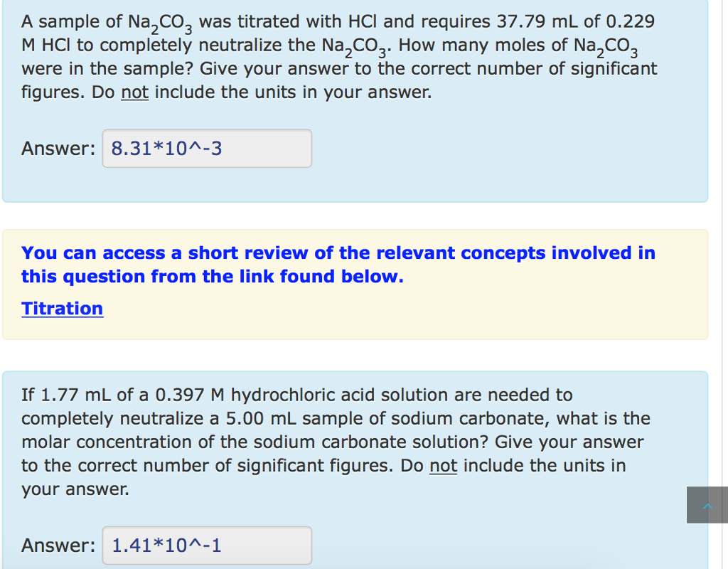Click the underlined 'not' in the Na2CO3 question
Image resolution: width=728 pixels, height=569 pixels.
[x=135, y=93]
